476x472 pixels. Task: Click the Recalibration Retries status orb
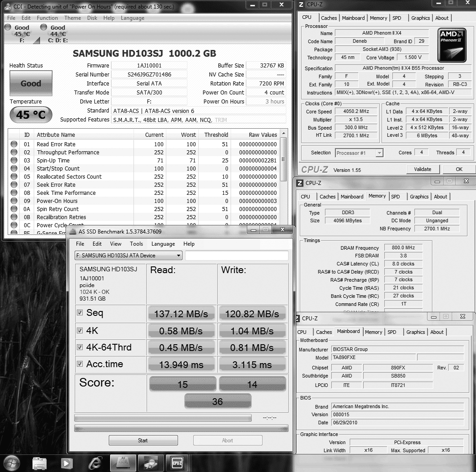[x=14, y=217]
